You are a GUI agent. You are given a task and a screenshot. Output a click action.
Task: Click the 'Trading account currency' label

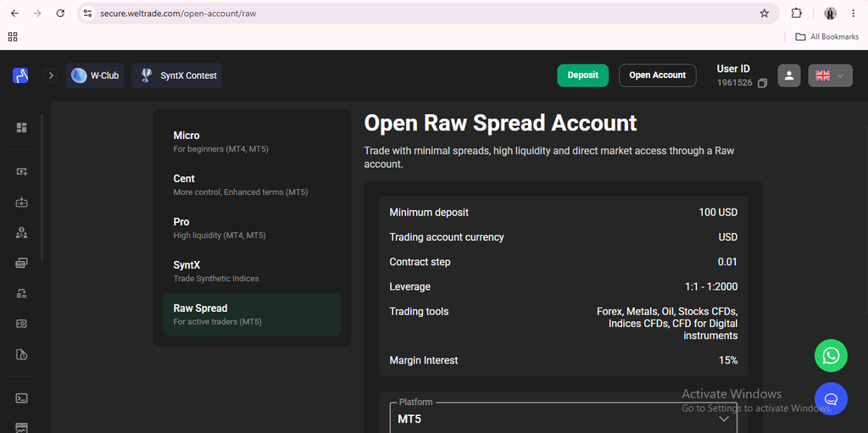point(447,237)
